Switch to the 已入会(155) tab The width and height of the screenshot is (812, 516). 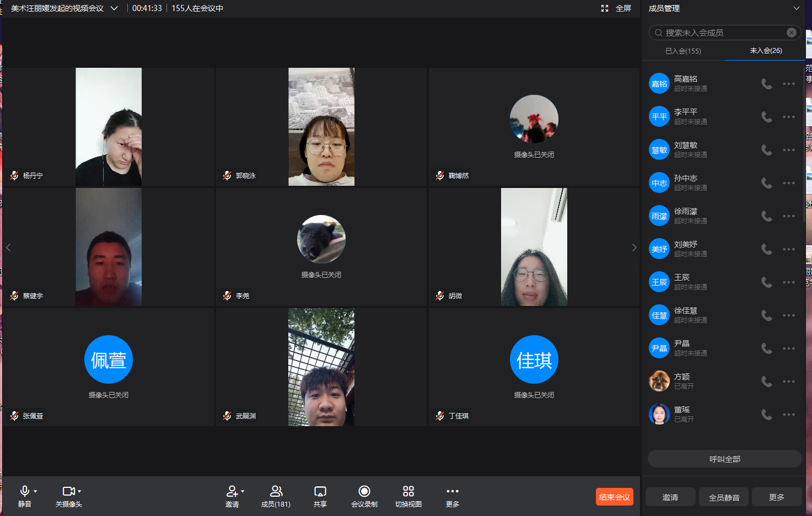[x=683, y=51]
